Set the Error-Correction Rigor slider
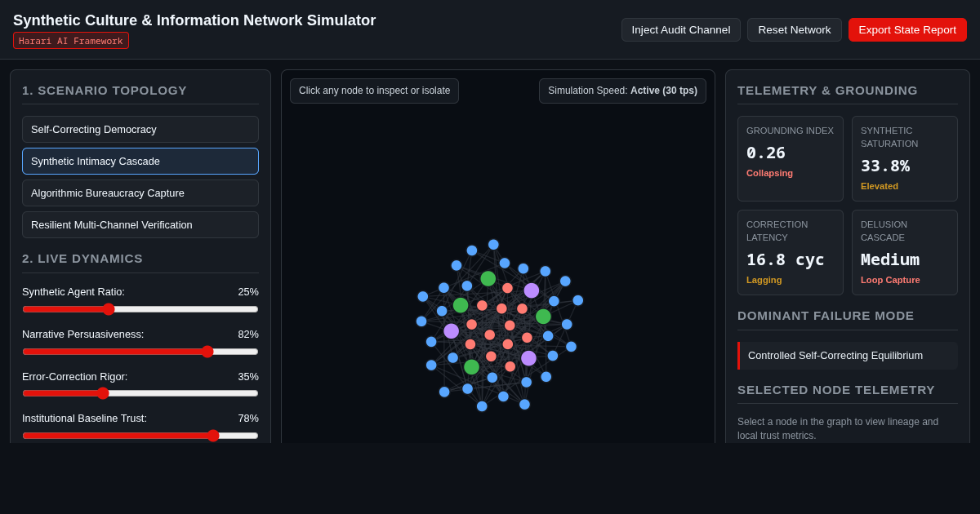The width and height of the screenshot is (980, 514). click(x=140, y=393)
